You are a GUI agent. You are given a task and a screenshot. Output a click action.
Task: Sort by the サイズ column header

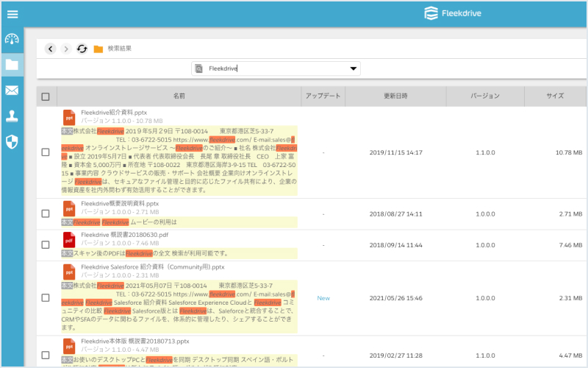tap(555, 96)
